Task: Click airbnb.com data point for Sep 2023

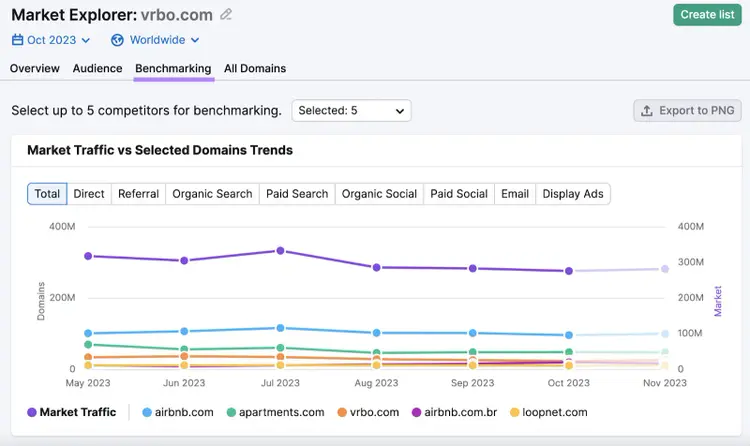Action: click(x=473, y=333)
